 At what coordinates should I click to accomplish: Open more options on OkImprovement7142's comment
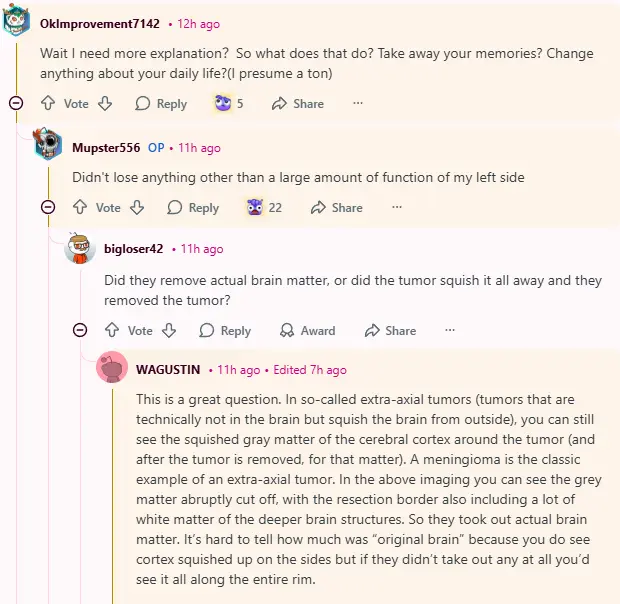click(358, 103)
